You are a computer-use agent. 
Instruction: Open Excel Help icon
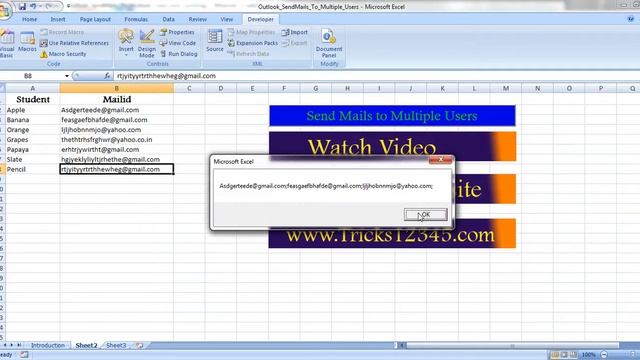click(631, 19)
